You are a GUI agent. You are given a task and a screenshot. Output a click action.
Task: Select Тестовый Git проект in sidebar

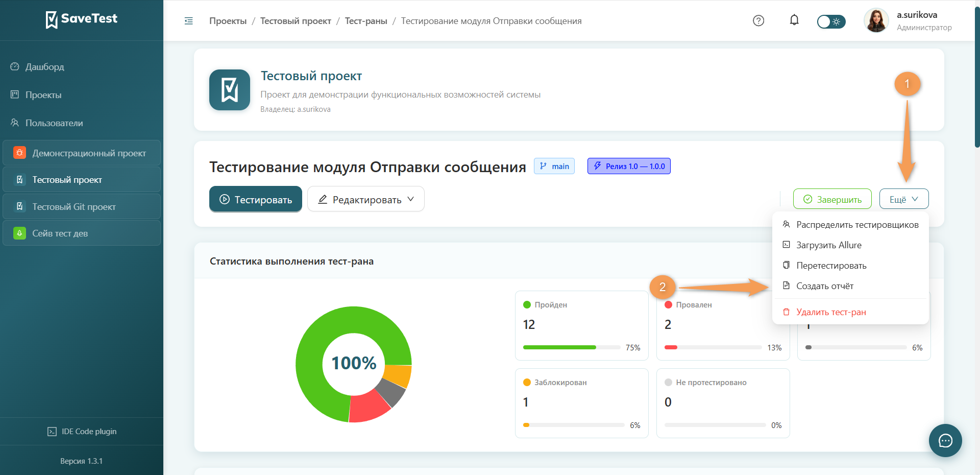point(82,207)
